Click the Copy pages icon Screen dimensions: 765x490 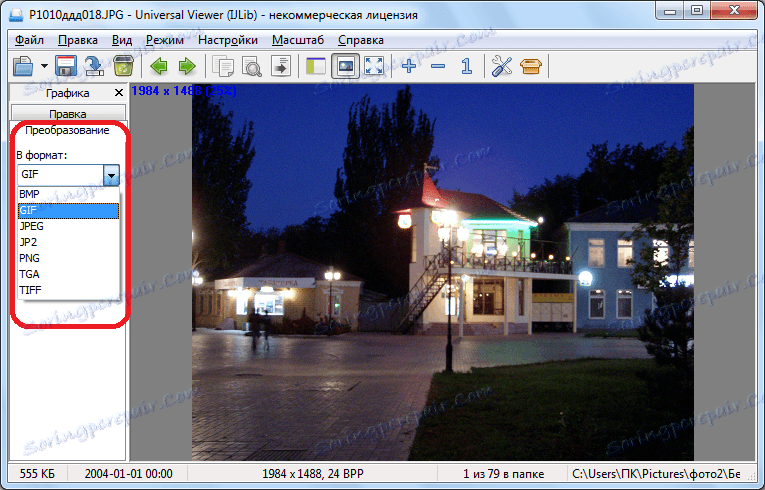(223, 66)
